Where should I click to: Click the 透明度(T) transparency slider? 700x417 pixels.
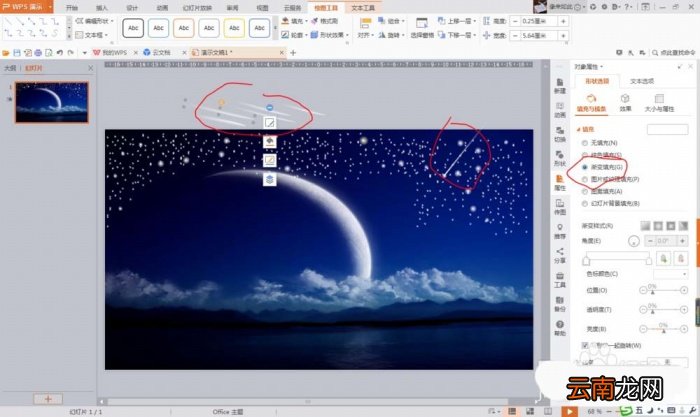pos(663,309)
